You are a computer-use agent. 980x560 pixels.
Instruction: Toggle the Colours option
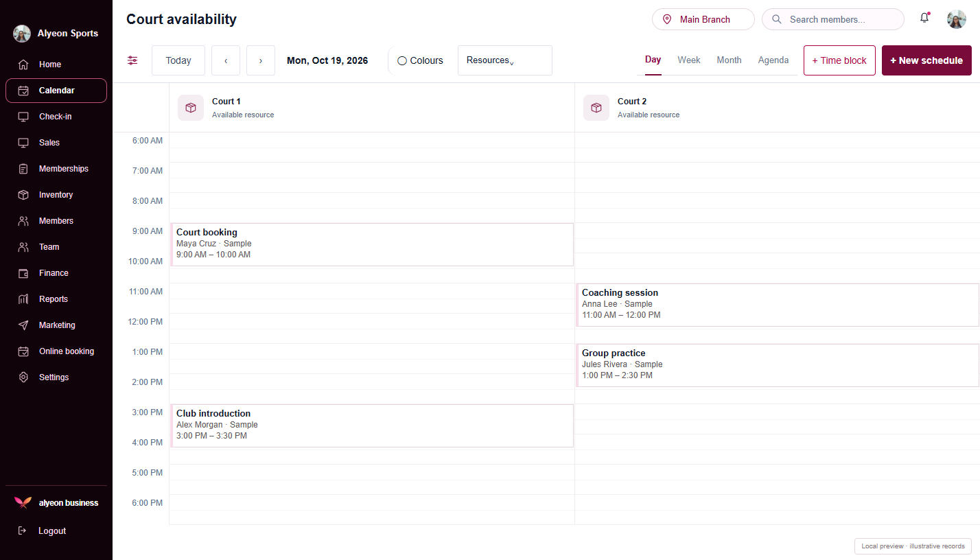420,60
